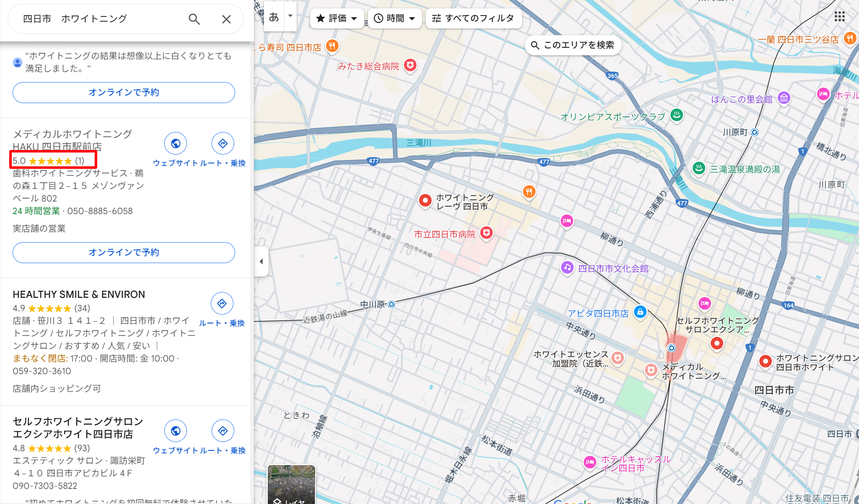
Task: Click 24 時間営業 hours text
Action: (x=36, y=211)
